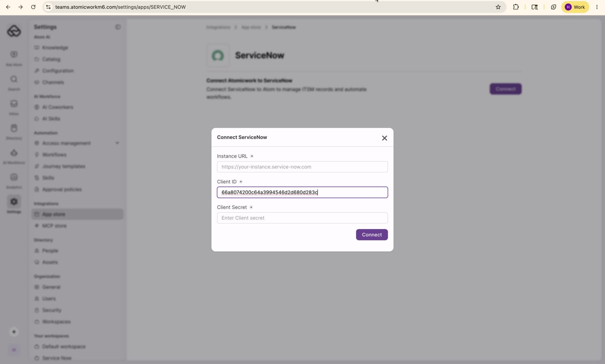
Task: Open Knowledge settings
Action: [x=55, y=48]
